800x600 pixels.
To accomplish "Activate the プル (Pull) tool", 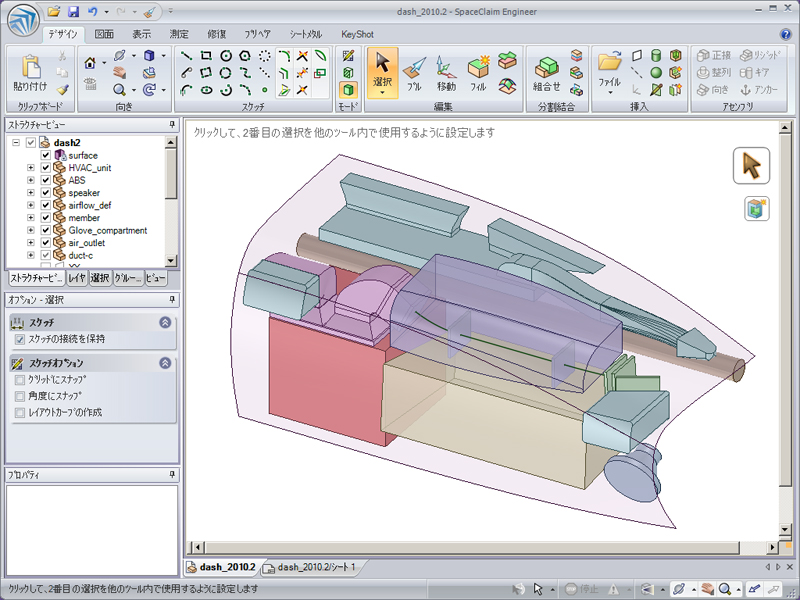I will pyautogui.click(x=414, y=72).
